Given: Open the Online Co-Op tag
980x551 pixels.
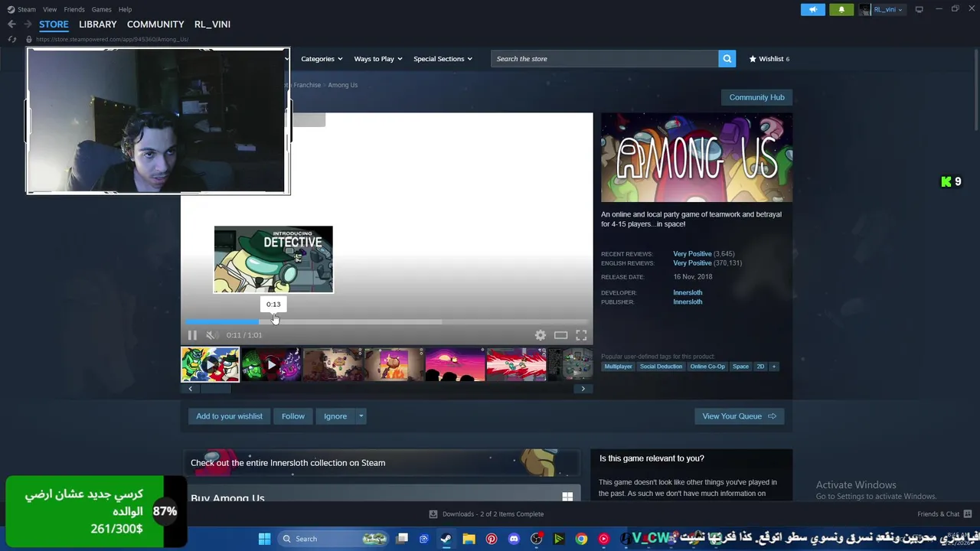Looking at the screenshot, I should [707, 367].
